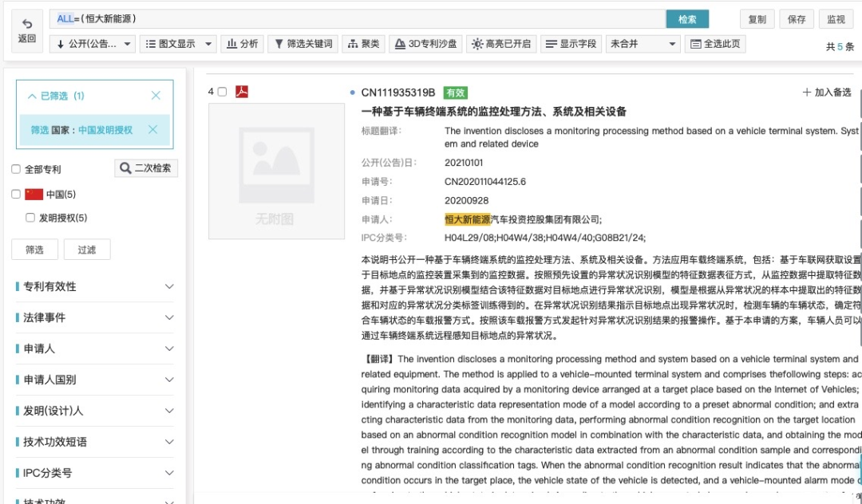Click 全选此页 to select all on page
This screenshot has height=504, width=862.
point(715,44)
